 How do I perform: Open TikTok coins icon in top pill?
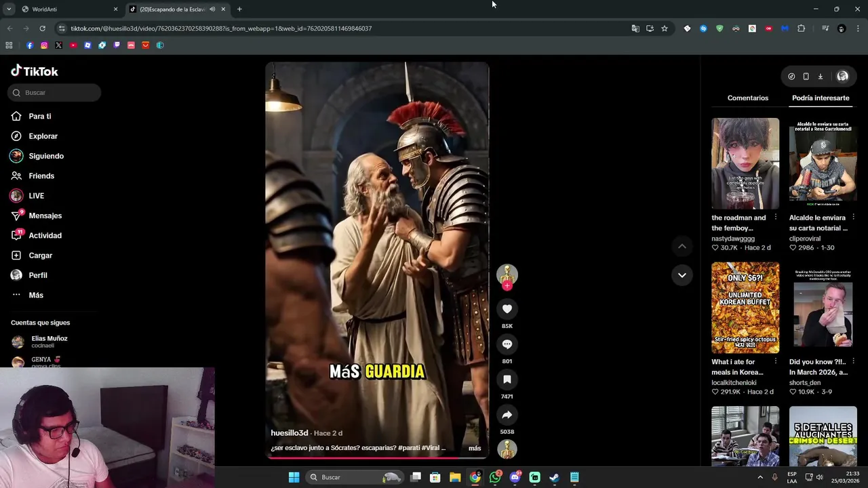pos(791,77)
